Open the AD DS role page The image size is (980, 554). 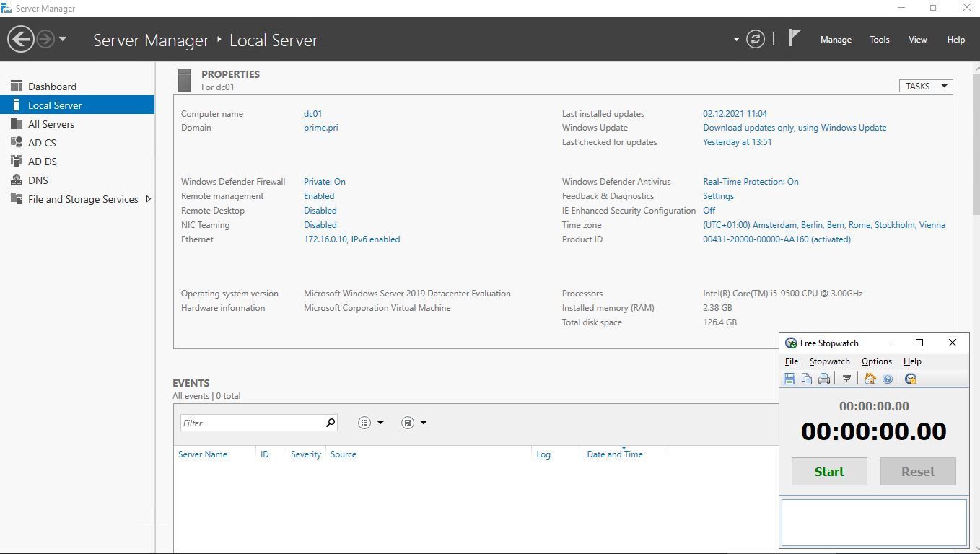pos(43,162)
